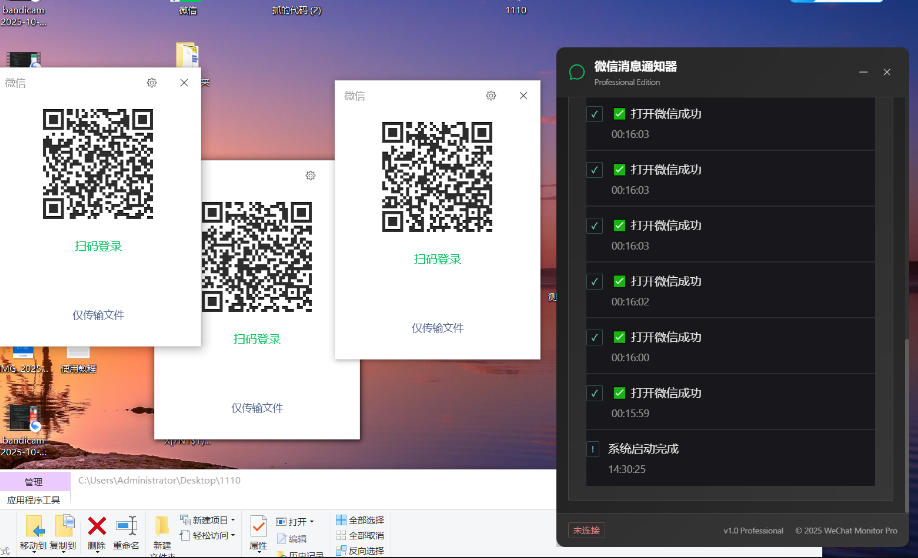Screen dimensions: 918x558
Task: Click the red X Delete icon in ribbon
Action: pos(97,527)
